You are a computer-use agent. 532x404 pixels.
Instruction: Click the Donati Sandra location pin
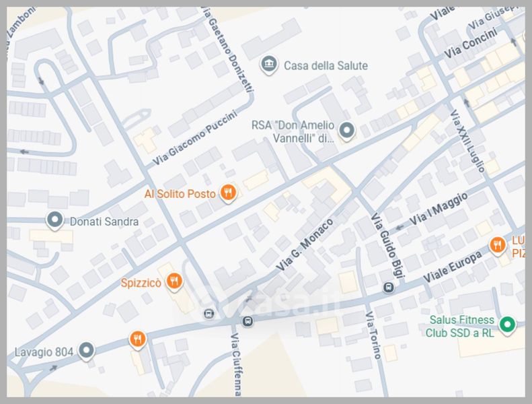[x=54, y=220]
